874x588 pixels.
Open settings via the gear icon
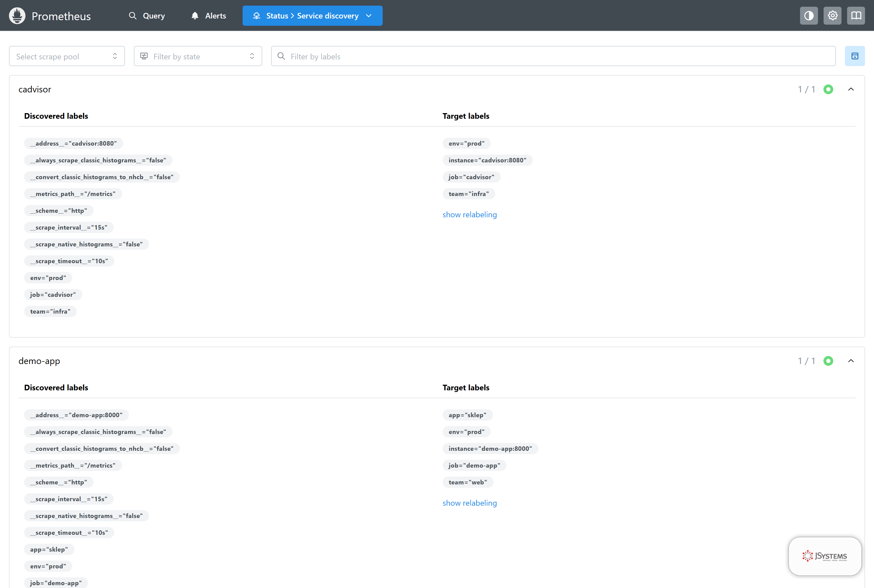point(832,16)
